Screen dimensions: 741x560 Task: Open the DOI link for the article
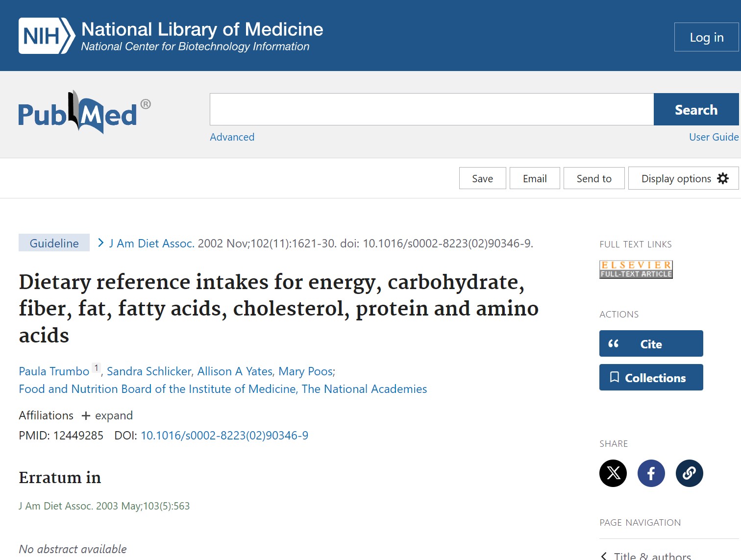[224, 436]
